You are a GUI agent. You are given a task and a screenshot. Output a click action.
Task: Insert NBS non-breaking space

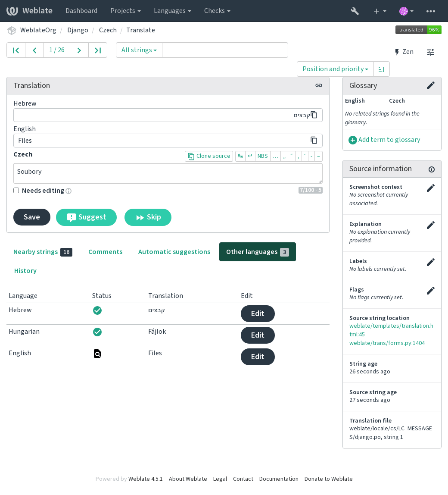pyautogui.click(x=262, y=156)
